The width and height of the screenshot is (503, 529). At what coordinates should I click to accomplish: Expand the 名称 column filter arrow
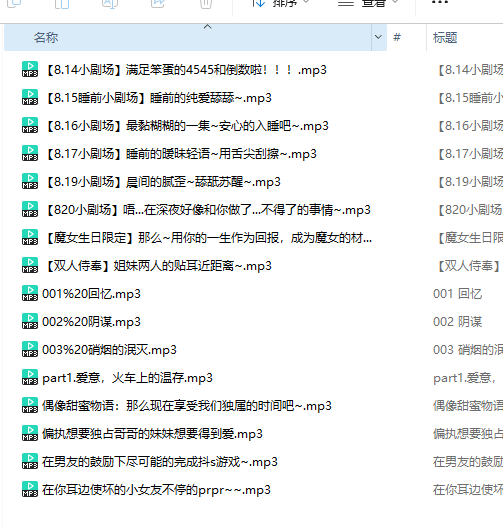pyautogui.click(x=379, y=37)
